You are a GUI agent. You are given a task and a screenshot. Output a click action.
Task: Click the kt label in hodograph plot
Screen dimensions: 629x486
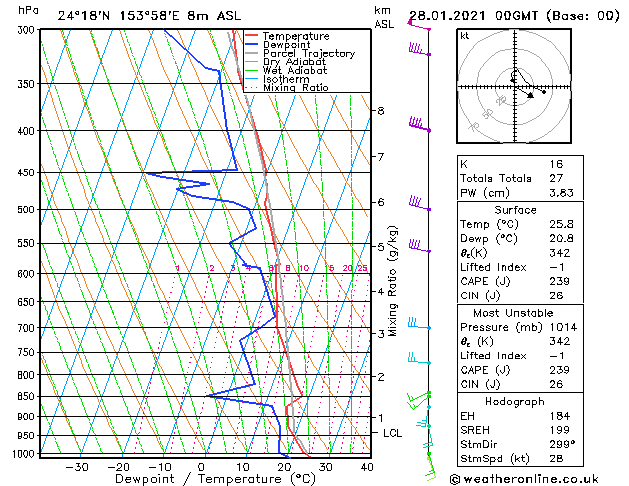point(465,36)
